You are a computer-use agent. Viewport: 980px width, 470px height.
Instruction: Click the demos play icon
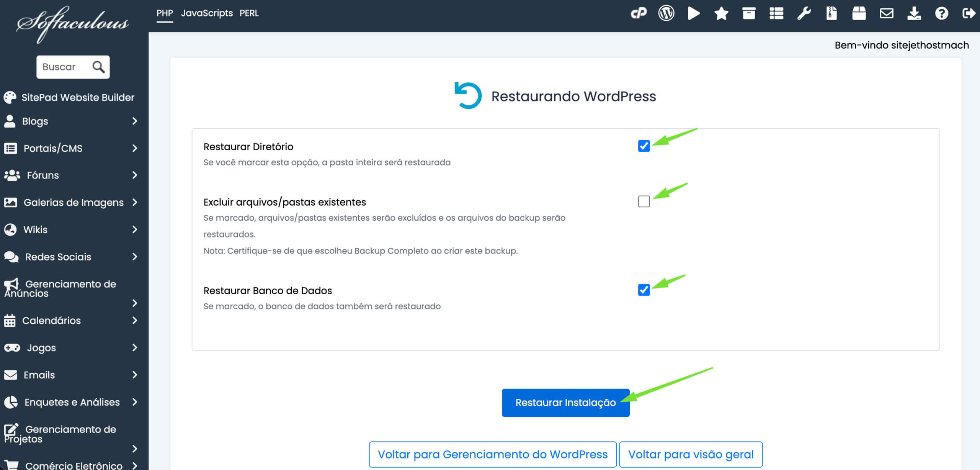tap(694, 13)
